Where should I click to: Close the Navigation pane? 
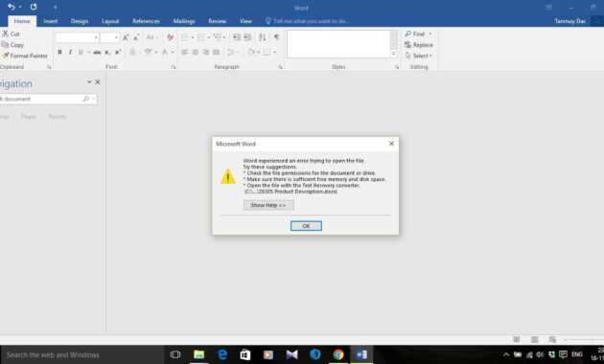coord(98,82)
